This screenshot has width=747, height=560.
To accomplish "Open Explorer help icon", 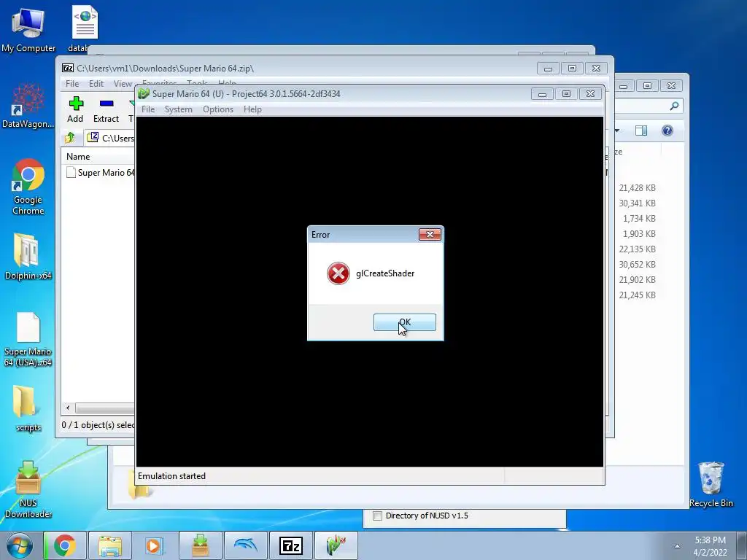I will (x=667, y=131).
